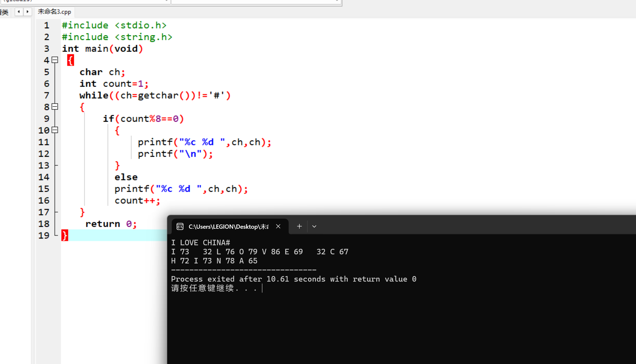This screenshot has height=364, width=636.
Task: Click the #include <string.h> line
Action: pyautogui.click(x=117, y=37)
